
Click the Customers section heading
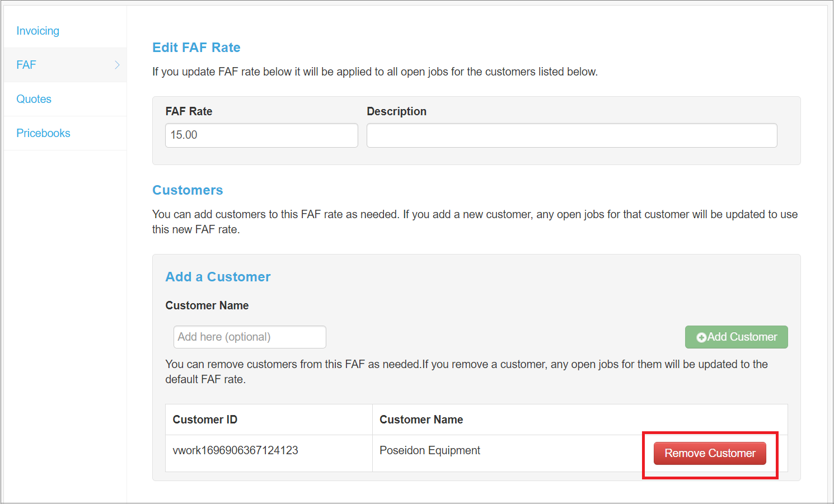pos(188,190)
